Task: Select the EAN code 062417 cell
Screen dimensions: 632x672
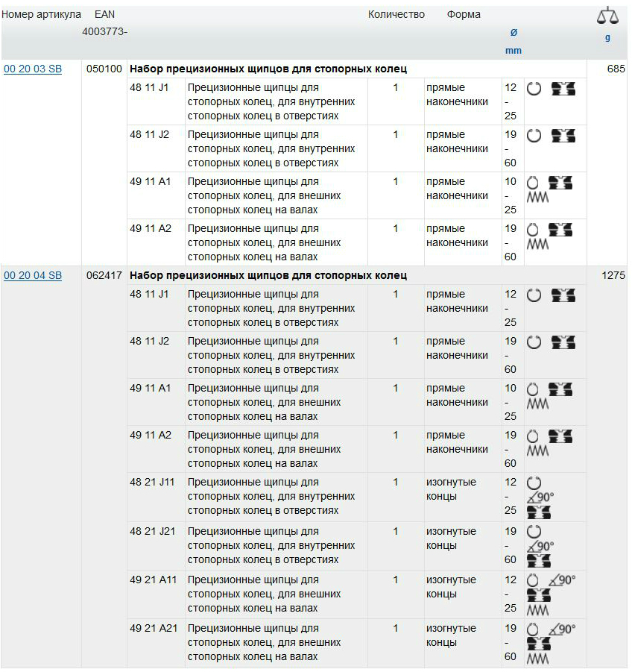Action: 104,275
